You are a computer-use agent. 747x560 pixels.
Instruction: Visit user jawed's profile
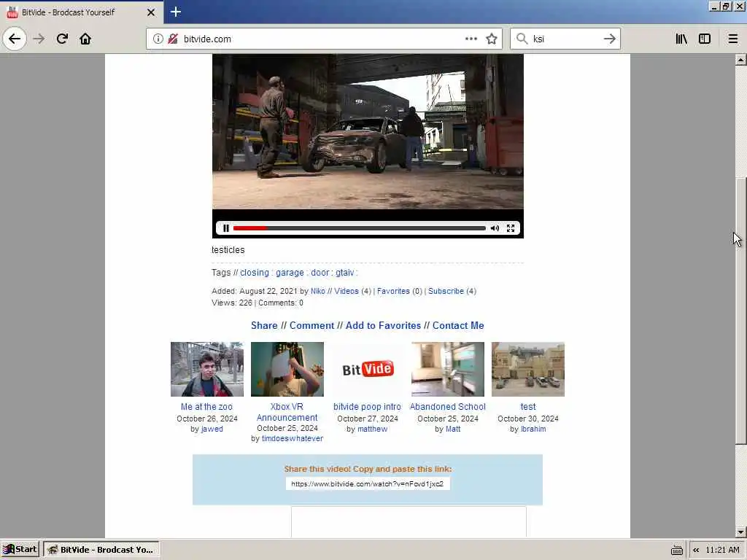[x=212, y=429]
